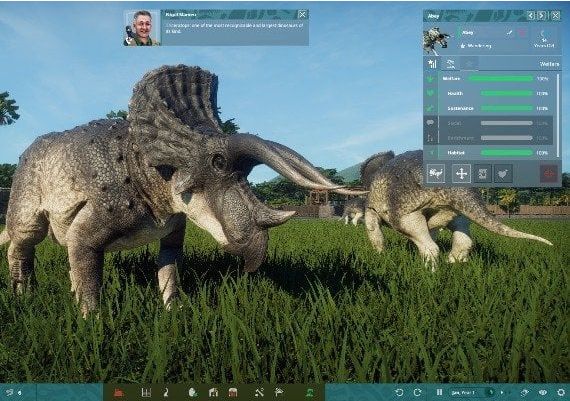Screen dimensions: 570x401
Task: Click the age display in the dinosaur panel
Action: (x=544, y=38)
